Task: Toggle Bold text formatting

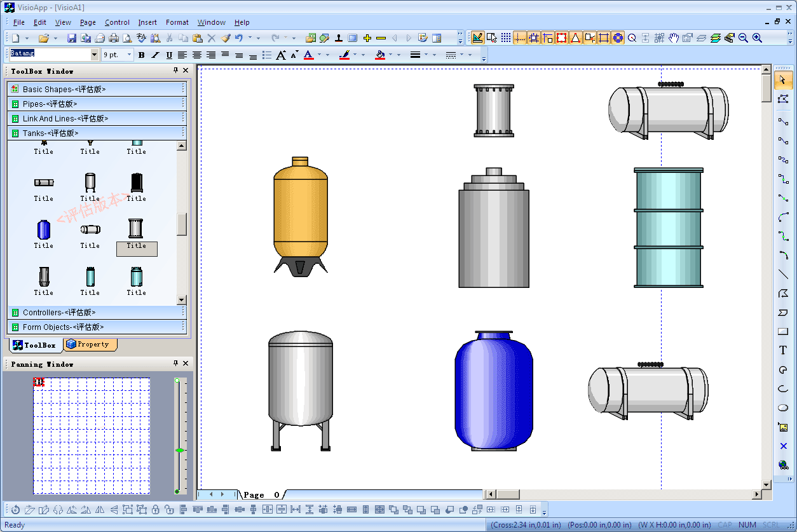Action: coord(142,55)
